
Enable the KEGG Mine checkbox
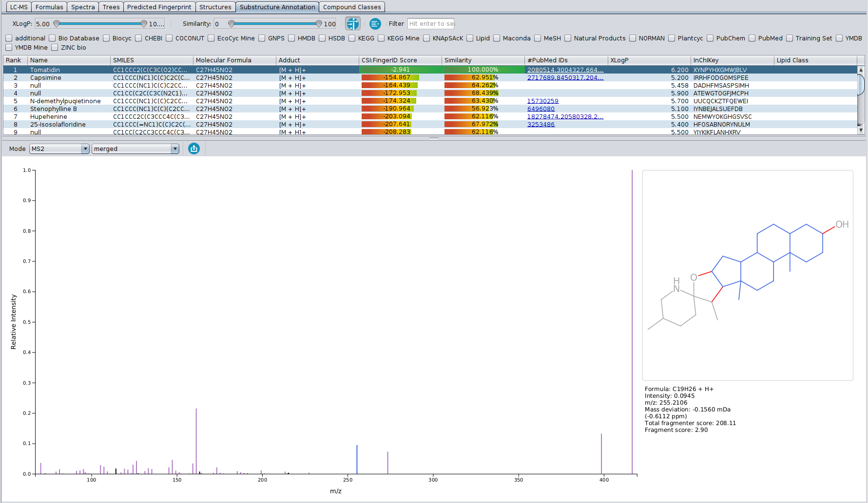pos(381,38)
